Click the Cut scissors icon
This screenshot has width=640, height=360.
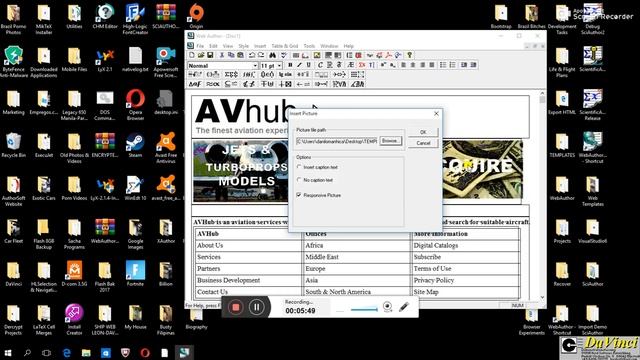point(222,55)
